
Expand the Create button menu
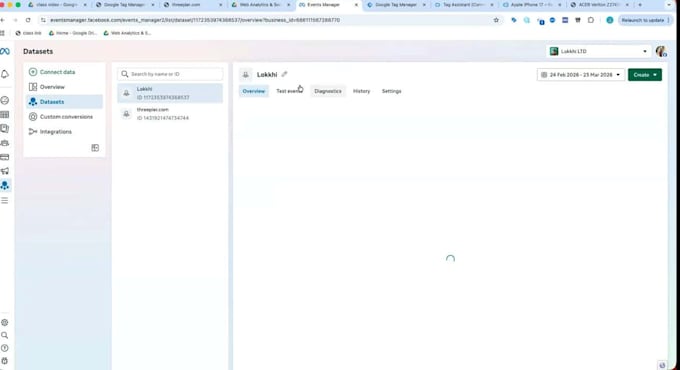click(644, 75)
